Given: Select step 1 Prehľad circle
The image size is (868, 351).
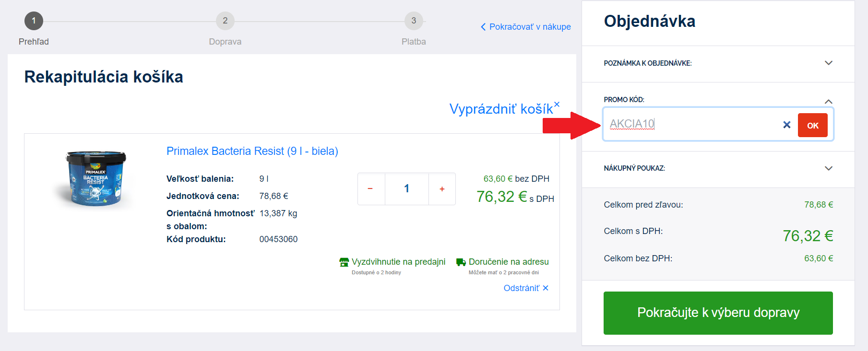Looking at the screenshot, I should (34, 21).
